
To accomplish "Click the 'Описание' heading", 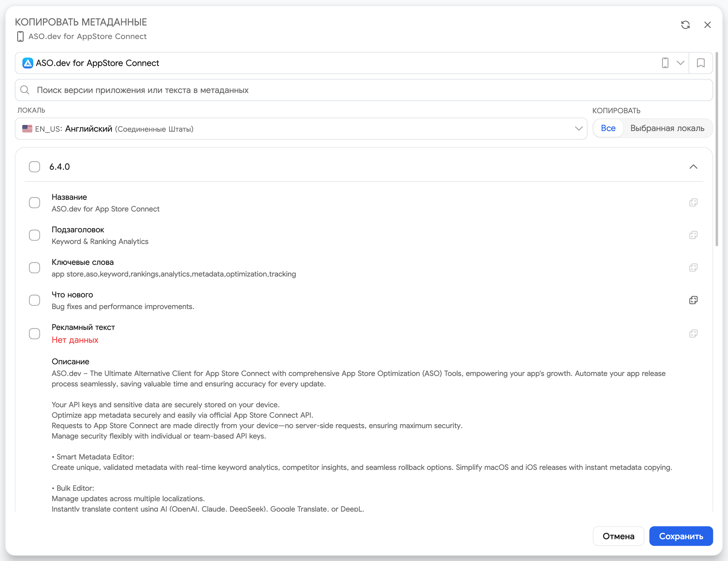I will pos(70,362).
